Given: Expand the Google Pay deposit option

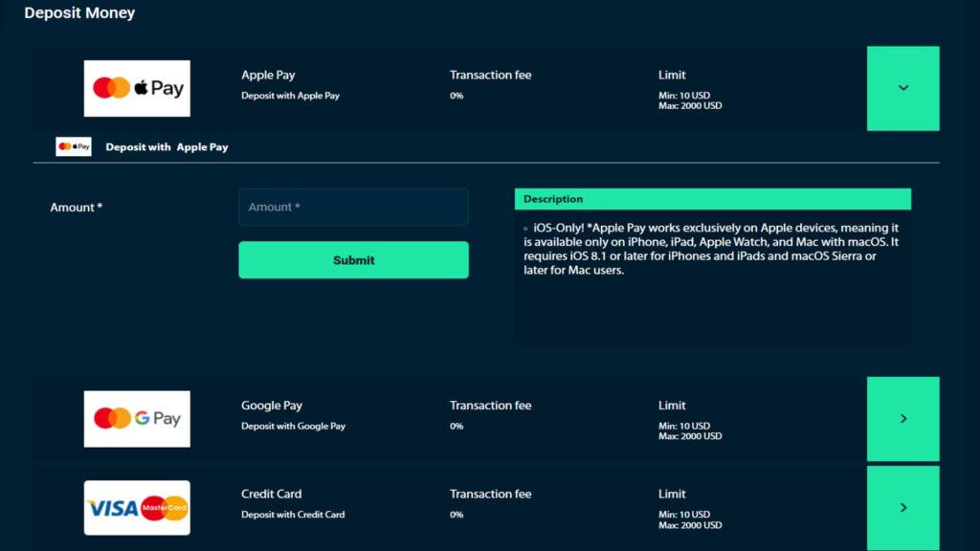Looking at the screenshot, I should point(902,419).
